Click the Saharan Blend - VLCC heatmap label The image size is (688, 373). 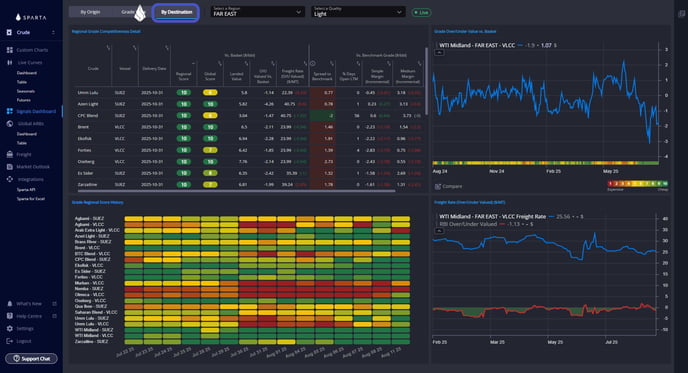(96, 312)
